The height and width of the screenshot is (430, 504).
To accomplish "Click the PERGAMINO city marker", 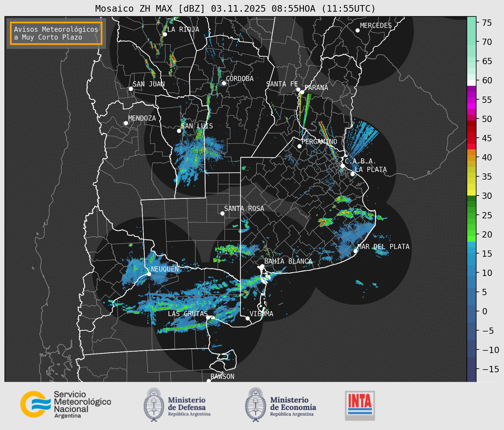I will click(x=299, y=146).
